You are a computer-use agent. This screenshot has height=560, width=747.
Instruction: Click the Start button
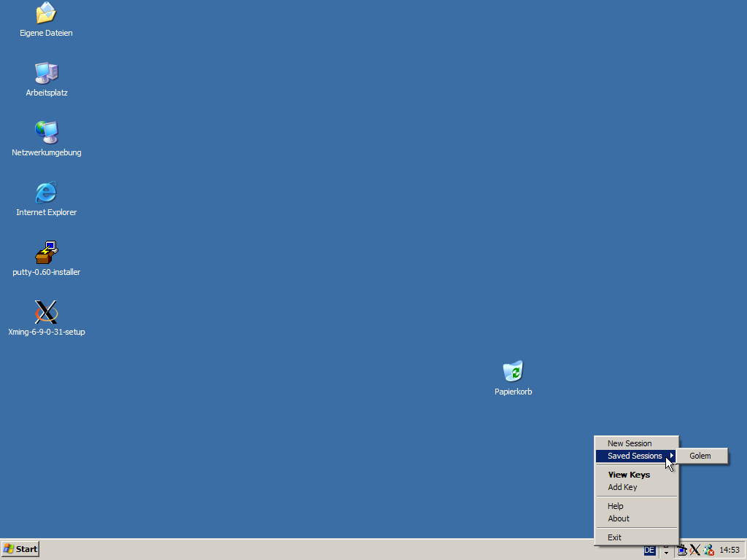[x=20, y=549]
